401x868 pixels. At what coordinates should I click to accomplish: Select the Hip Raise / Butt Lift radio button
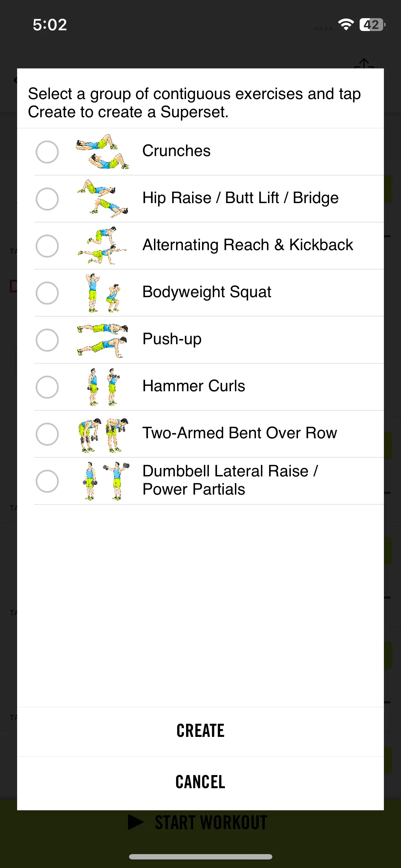(47, 199)
